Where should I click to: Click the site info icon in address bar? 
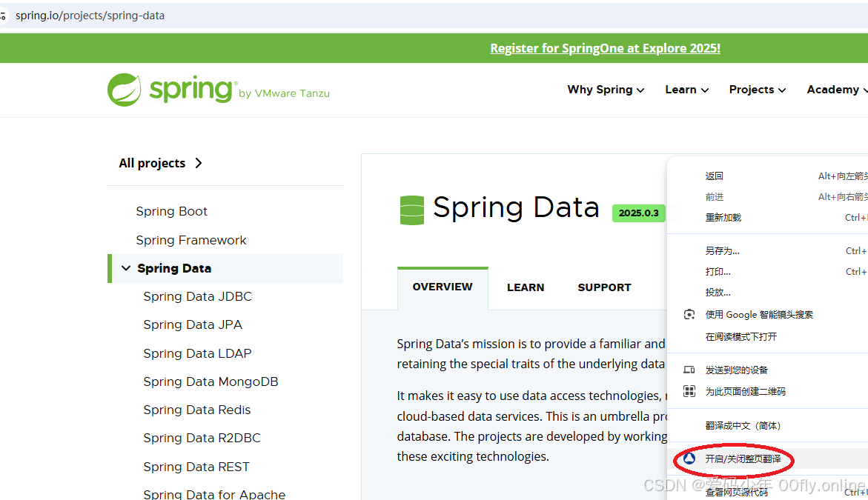click(3, 16)
